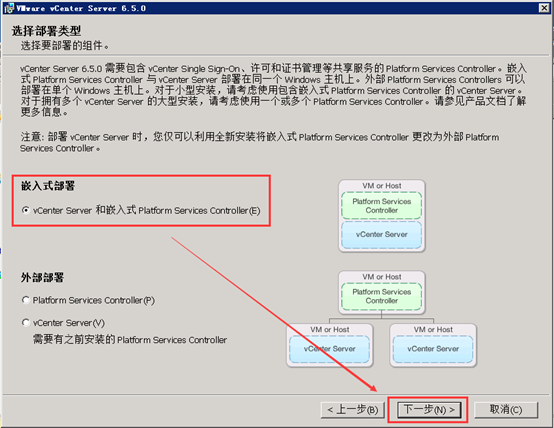Click note text 需要有之前安装的 Platform Services Controller
This screenshot has width=554, height=428.
pos(130,340)
